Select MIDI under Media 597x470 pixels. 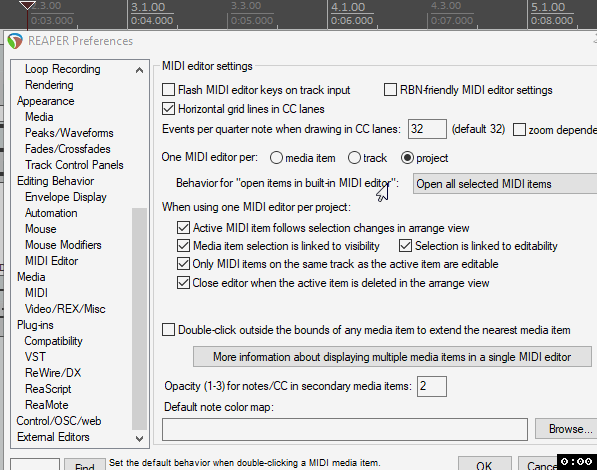[37, 293]
